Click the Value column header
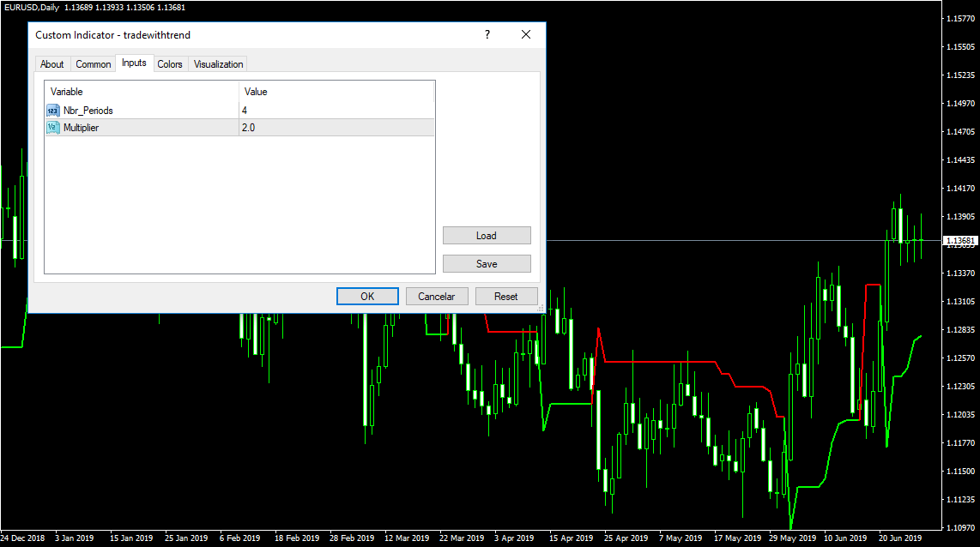Screen dimensions: 980x547 (x=336, y=91)
